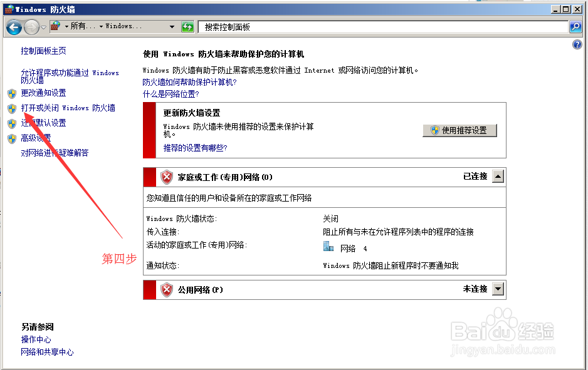Open 网络和共享中心 link
The height and width of the screenshot is (370, 588).
click(x=47, y=352)
